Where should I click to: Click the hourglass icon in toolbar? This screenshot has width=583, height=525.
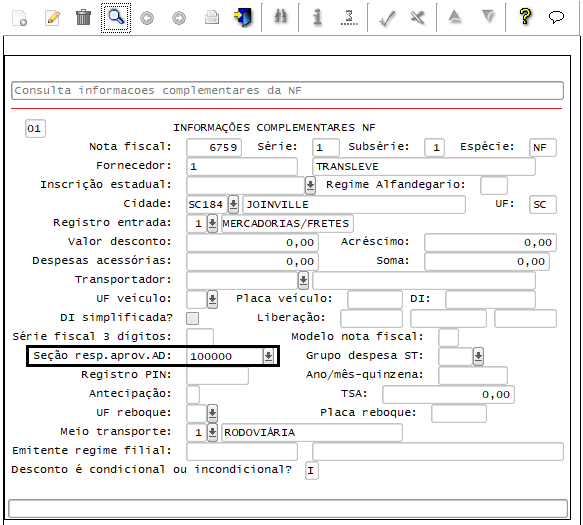click(x=349, y=17)
